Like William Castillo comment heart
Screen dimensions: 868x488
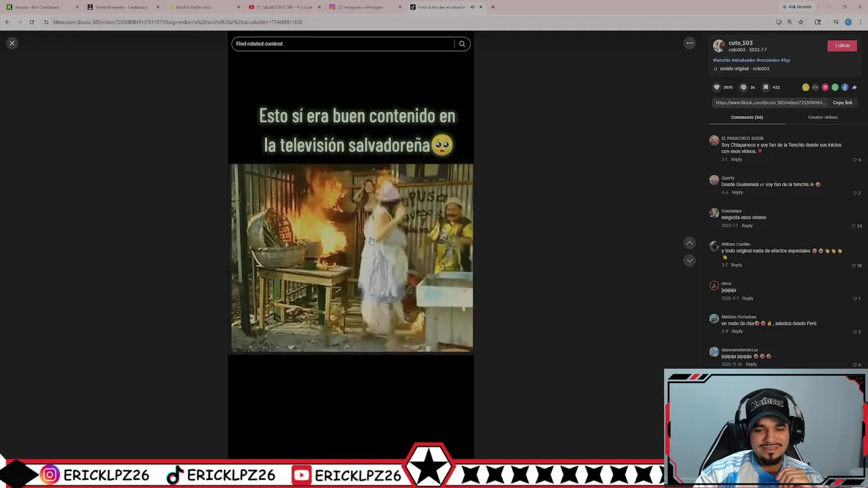coord(854,266)
